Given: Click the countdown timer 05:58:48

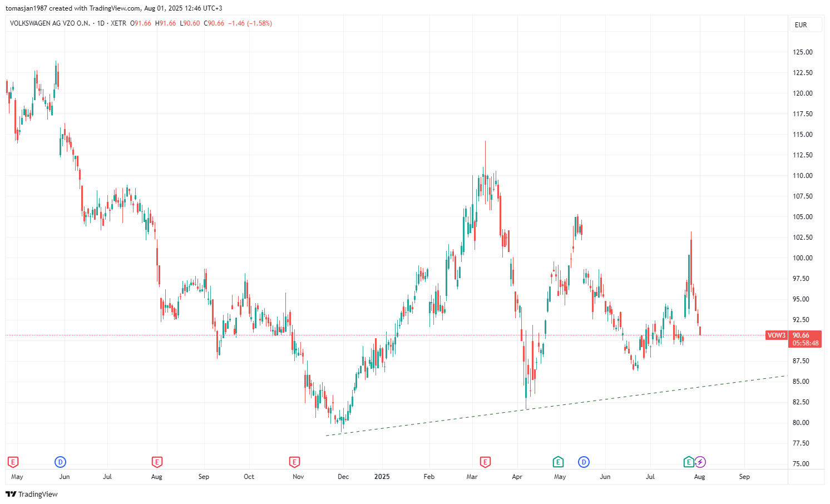Looking at the screenshot, I should [x=806, y=343].
